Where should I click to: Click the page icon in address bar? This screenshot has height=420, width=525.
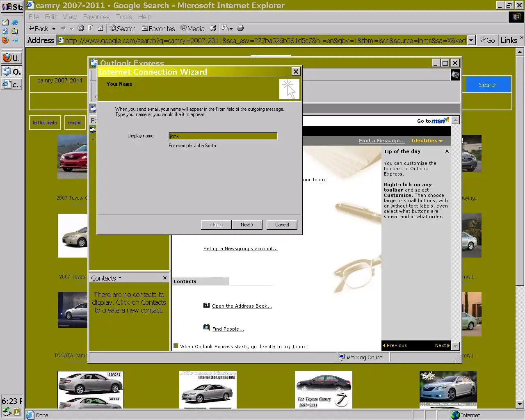[60, 40]
